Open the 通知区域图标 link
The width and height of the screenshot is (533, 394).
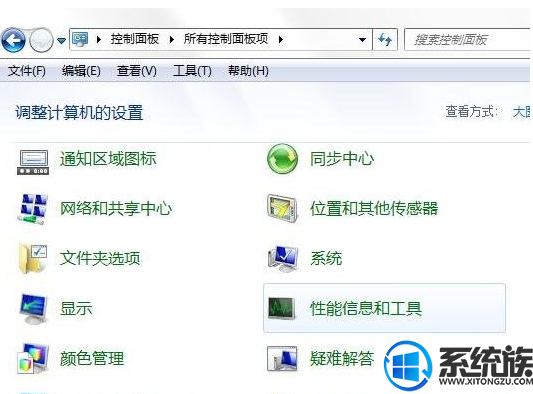(x=108, y=159)
